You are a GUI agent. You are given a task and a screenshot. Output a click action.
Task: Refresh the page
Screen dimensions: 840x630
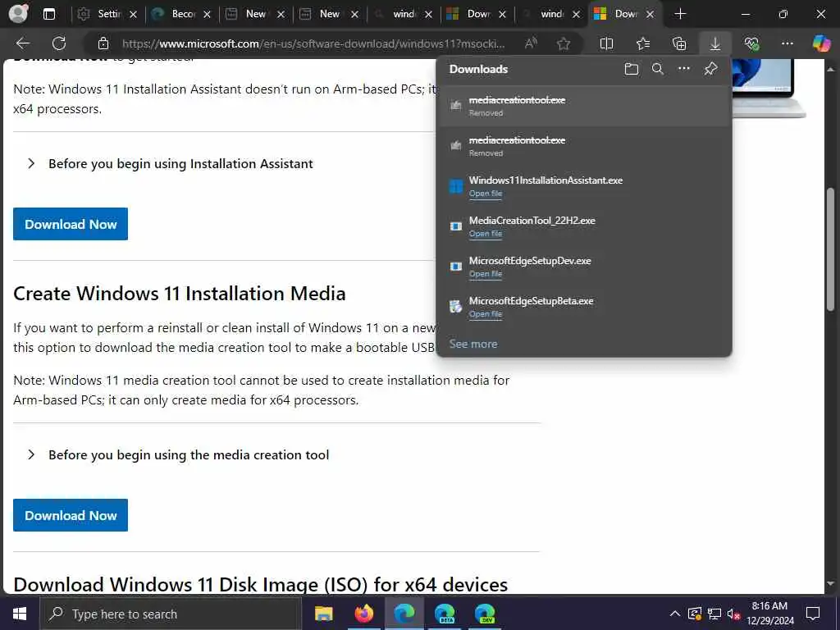click(59, 43)
